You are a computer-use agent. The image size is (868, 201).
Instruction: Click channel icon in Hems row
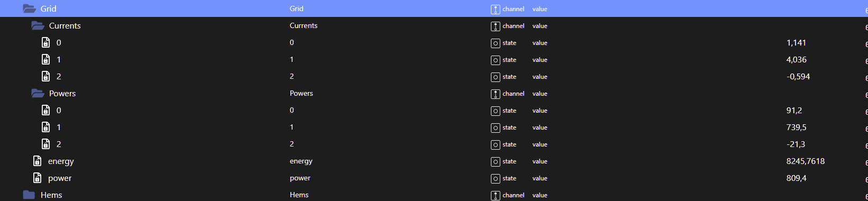tap(496, 195)
